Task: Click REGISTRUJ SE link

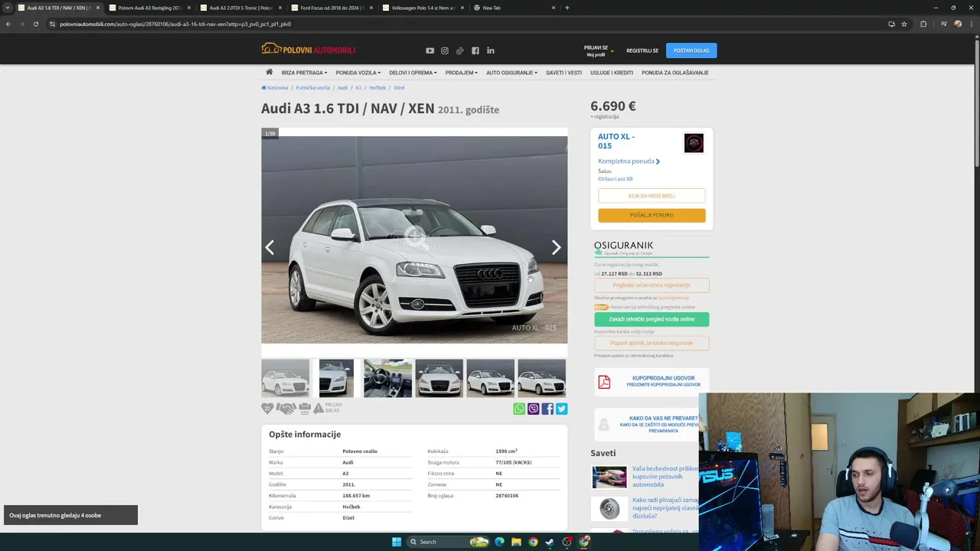Action: 642,51
